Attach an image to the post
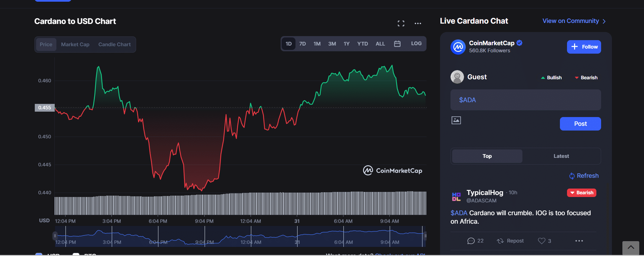The height and width of the screenshot is (256, 644). 456,120
